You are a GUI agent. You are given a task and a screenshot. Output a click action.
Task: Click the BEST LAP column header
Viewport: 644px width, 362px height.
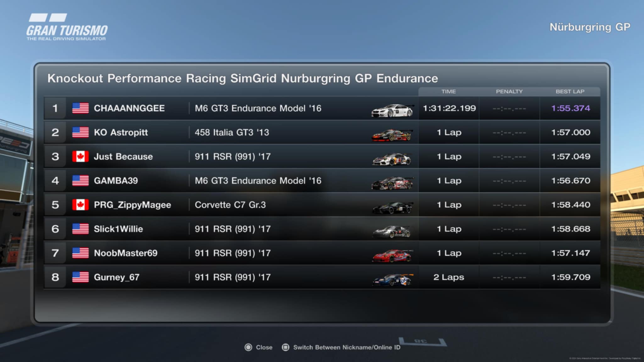tap(570, 91)
